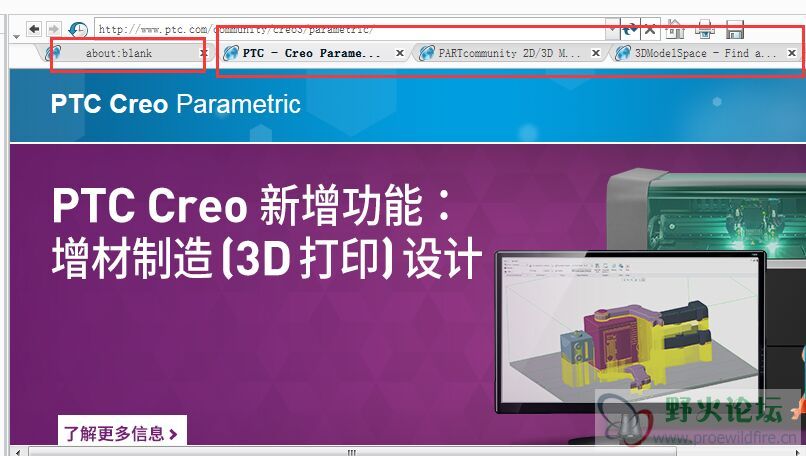Close the PTC - Creo Parametric tab
806x456 pixels.
click(x=399, y=52)
